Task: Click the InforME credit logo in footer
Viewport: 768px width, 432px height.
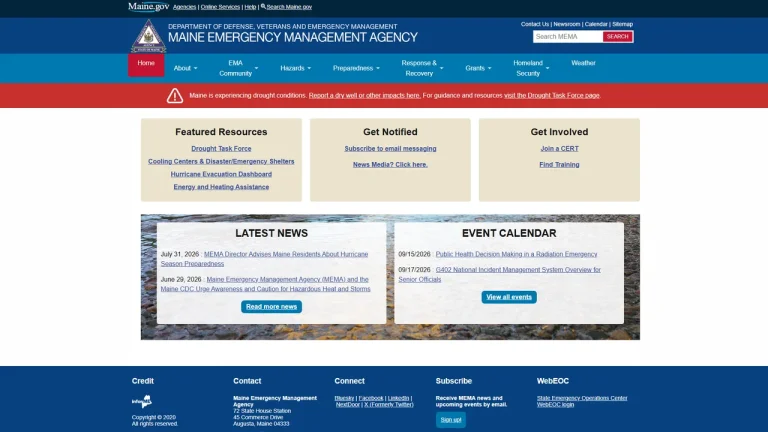Action: click(x=142, y=402)
